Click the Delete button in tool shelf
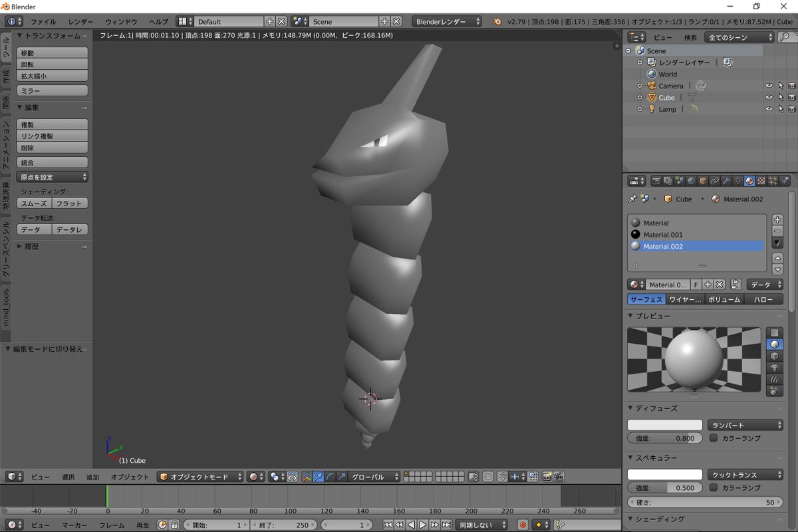The width and height of the screenshot is (798, 532). click(53, 148)
